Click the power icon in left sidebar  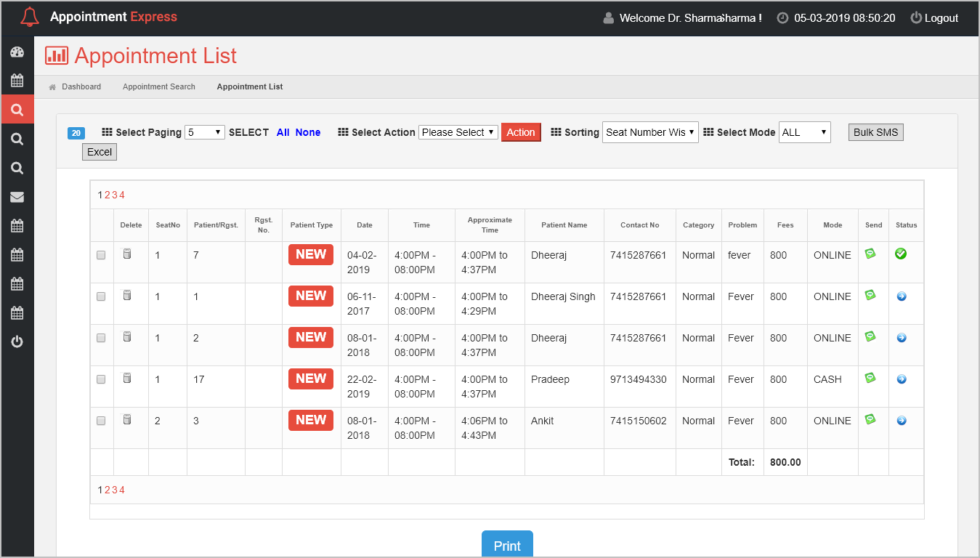click(x=17, y=341)
